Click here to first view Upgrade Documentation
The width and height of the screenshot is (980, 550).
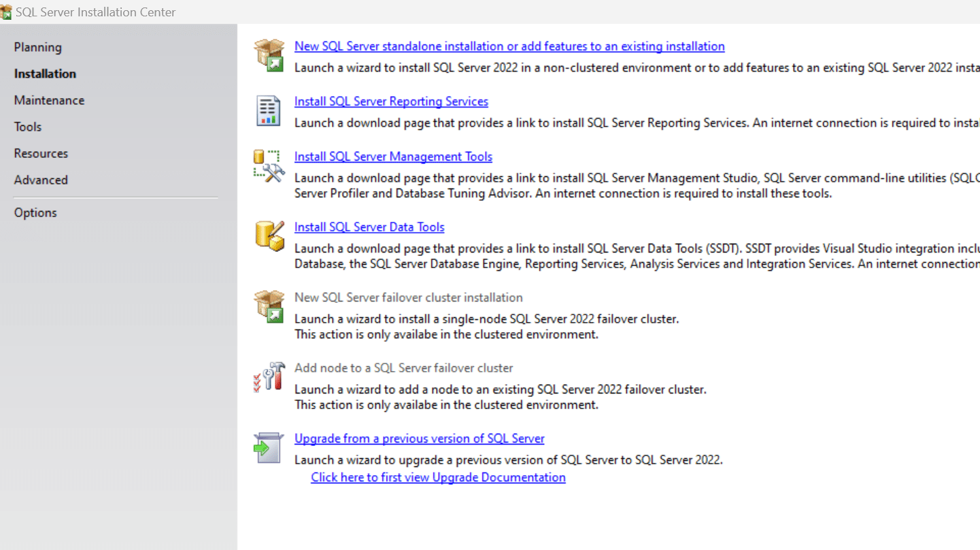[438, 478]
